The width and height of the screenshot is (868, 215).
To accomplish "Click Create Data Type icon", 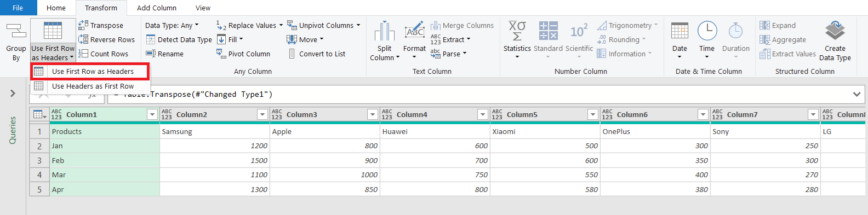I will (835, 31).
